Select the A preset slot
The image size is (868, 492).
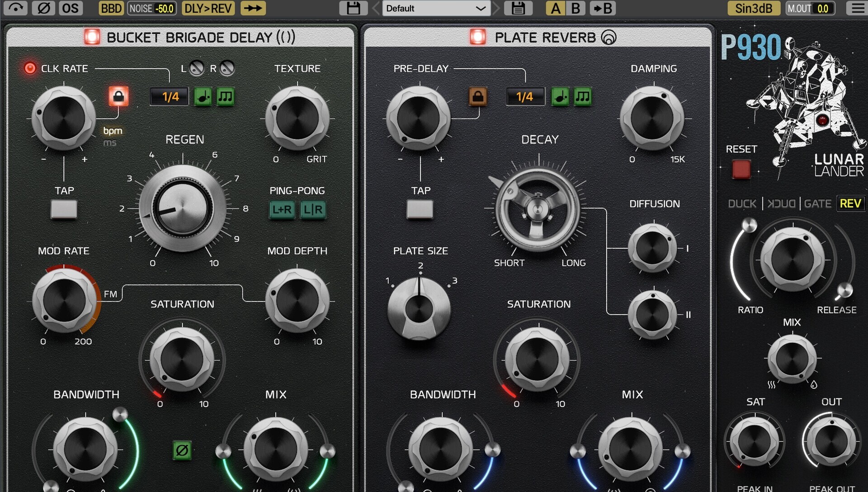[556, 8]
